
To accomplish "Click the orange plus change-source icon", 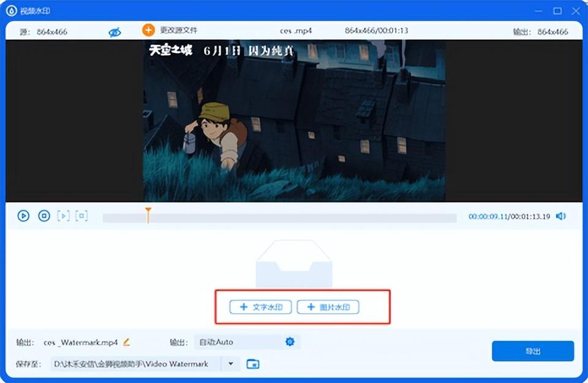I will (x=148, y=30).
